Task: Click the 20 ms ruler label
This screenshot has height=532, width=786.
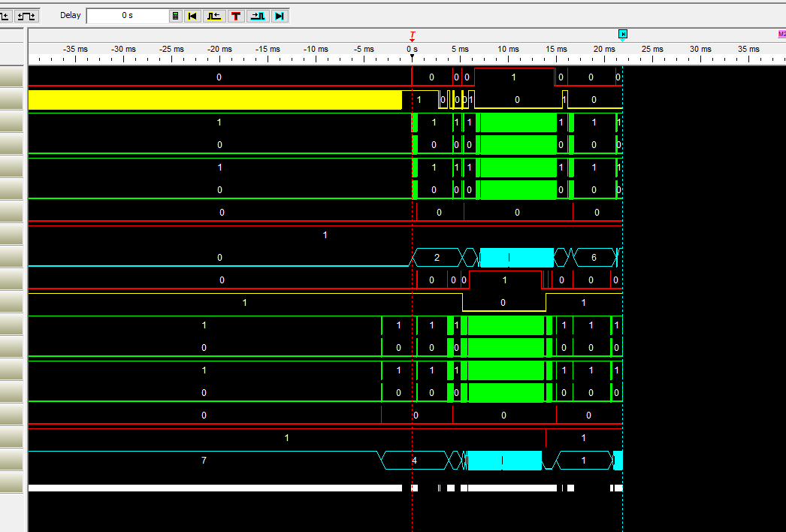Action: 605,49
